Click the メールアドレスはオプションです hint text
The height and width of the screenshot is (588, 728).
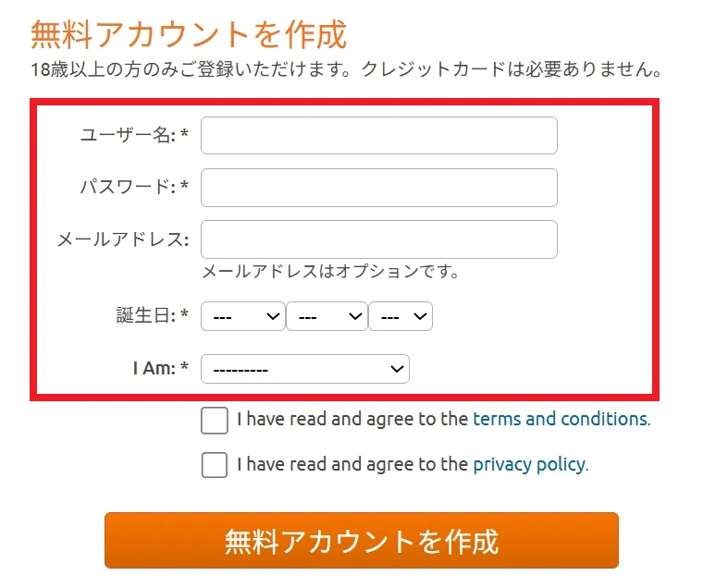click(330, 272)
